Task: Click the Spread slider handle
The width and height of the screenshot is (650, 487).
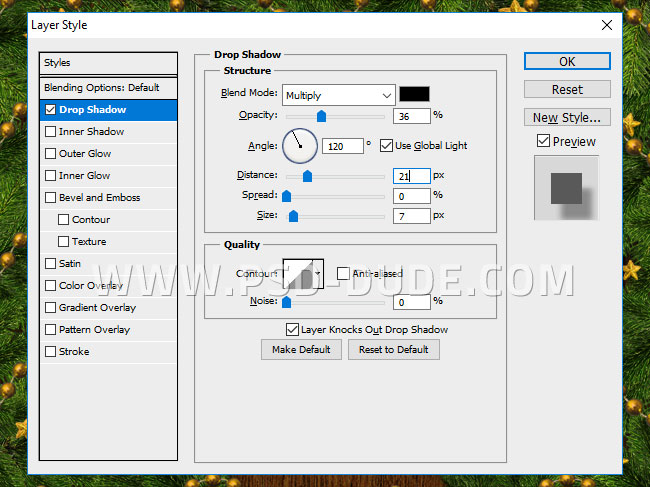Action: tap(286, 196)
